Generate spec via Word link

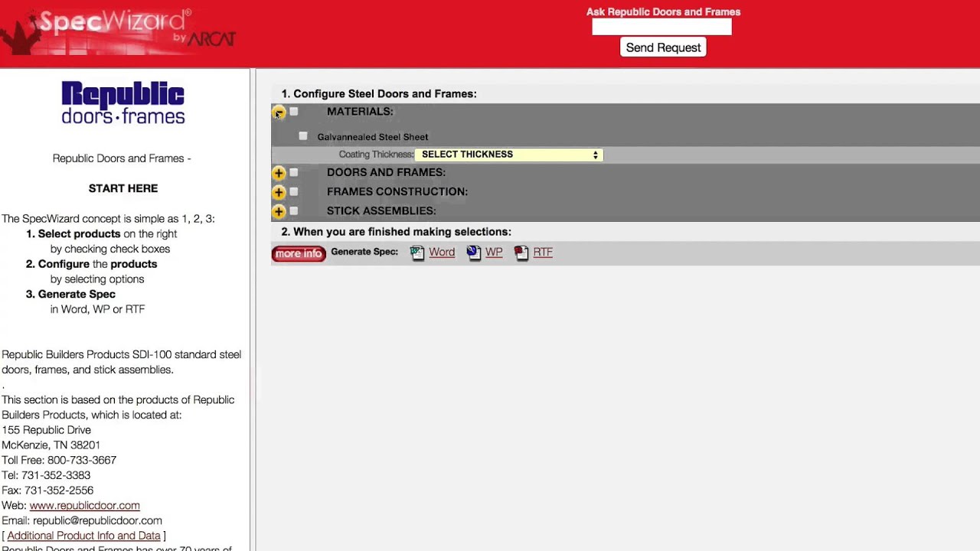tap(442, 252)
